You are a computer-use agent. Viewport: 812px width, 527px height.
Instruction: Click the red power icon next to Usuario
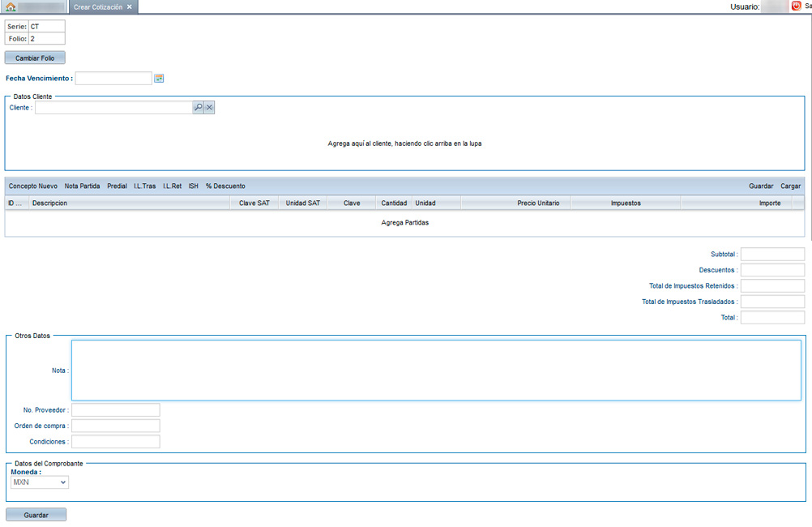tap(796, 6)
